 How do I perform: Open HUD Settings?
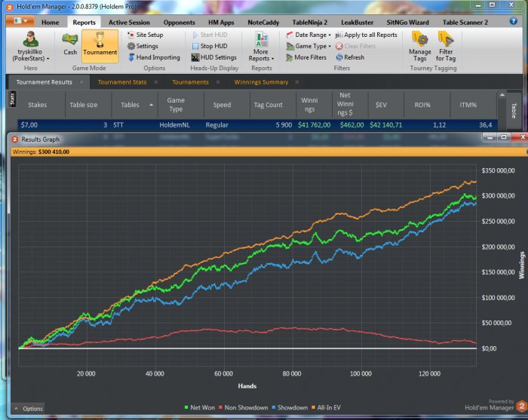coord(213,57)
